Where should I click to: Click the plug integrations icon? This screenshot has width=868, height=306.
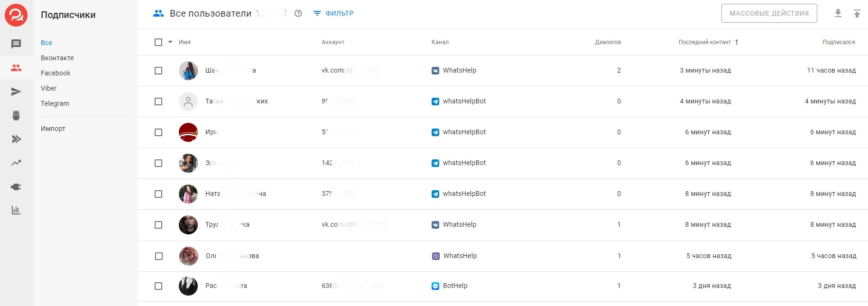click(x=16, y=187)
